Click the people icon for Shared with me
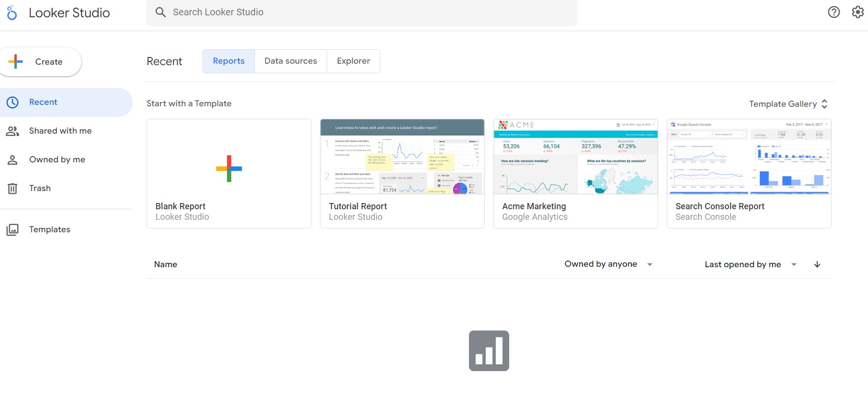 12,131
